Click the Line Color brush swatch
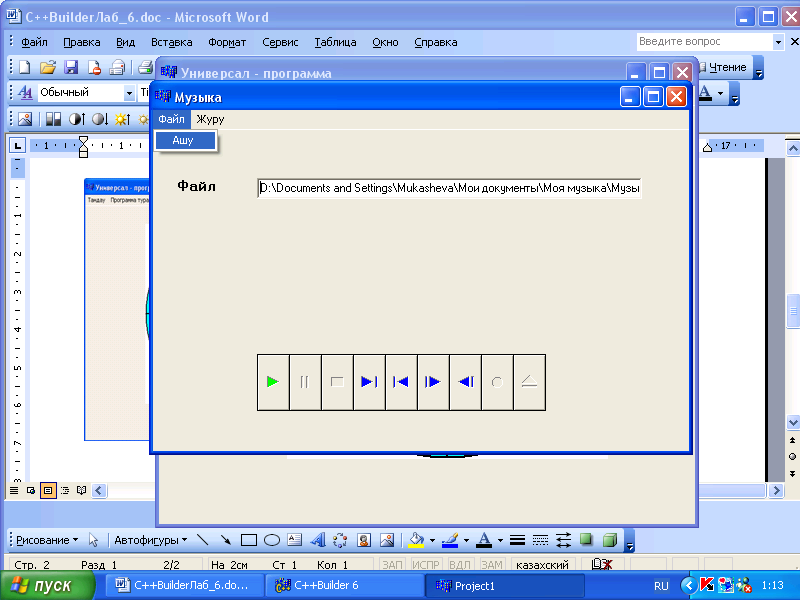 click(x=451, y=540)
